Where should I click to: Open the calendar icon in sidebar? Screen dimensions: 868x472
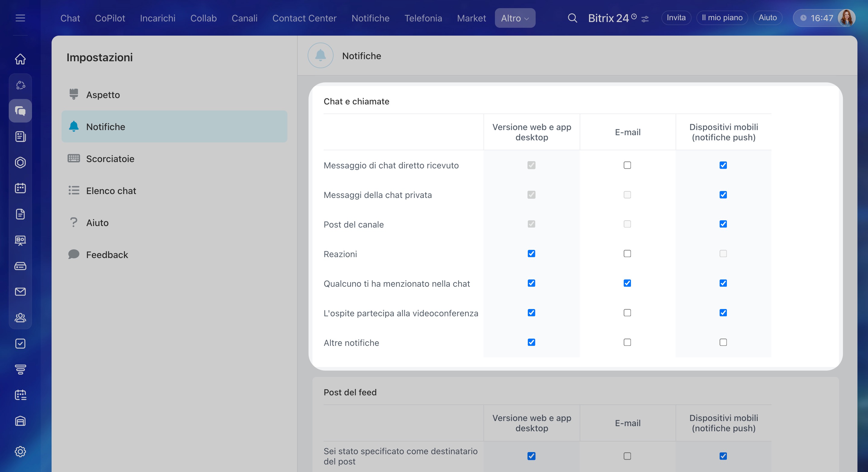pos(20,188)
